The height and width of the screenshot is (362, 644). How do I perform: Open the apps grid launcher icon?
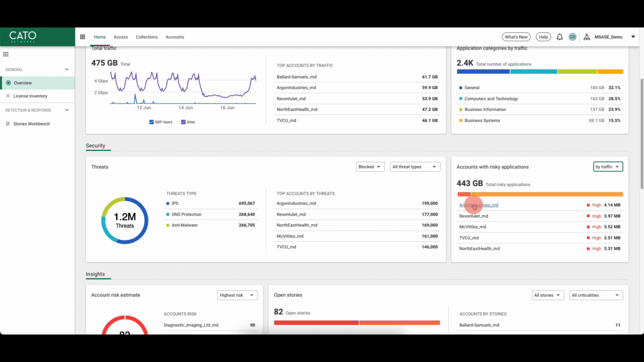pos(83,37)
